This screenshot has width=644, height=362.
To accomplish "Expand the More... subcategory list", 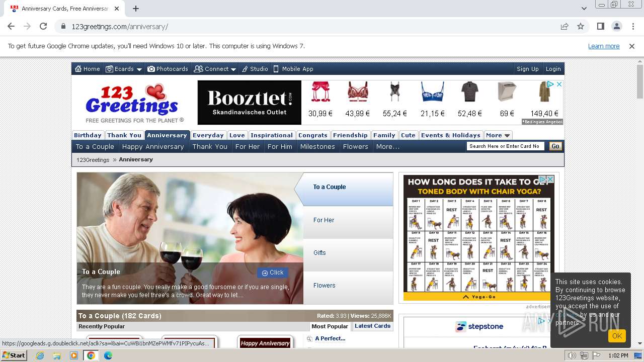I will [x=388, y=147].
